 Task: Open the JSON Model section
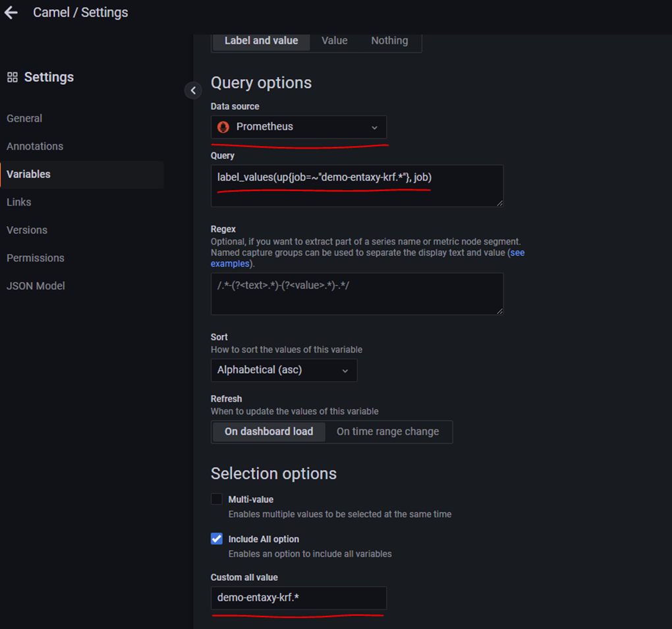click(36, 286)
